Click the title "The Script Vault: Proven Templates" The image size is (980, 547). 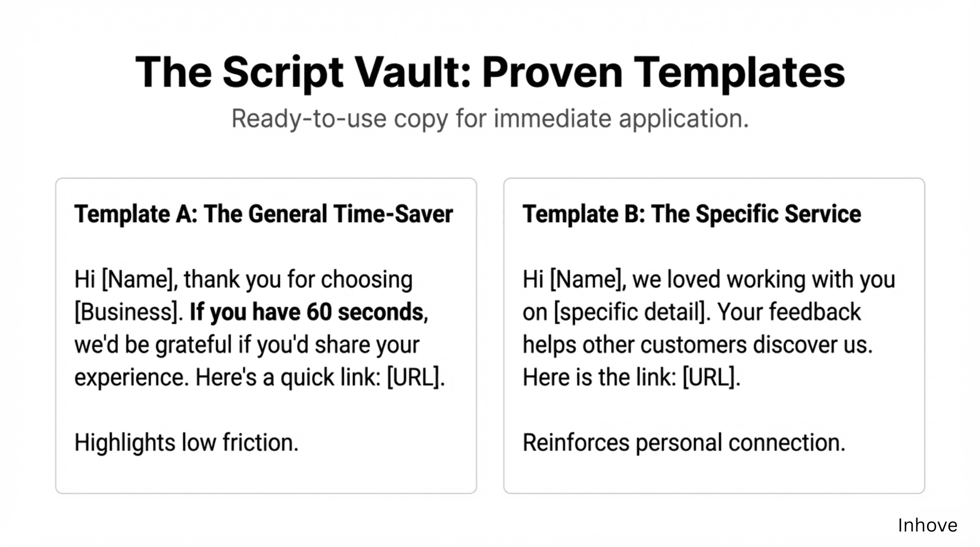pos(489,72)
